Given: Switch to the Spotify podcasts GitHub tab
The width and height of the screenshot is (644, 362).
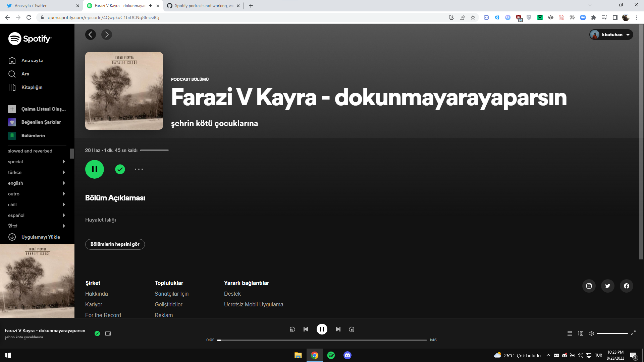Looking at the screenshot, I should point(201,6).
